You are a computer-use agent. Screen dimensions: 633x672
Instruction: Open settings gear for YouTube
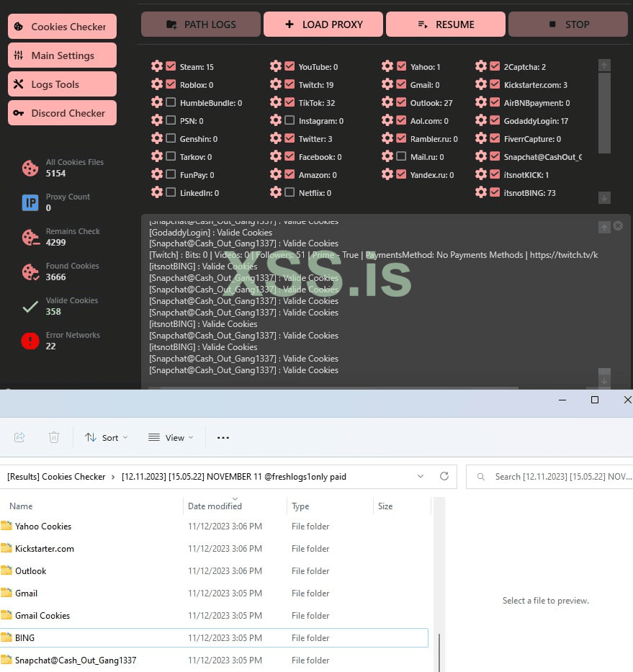click(276, 66)
